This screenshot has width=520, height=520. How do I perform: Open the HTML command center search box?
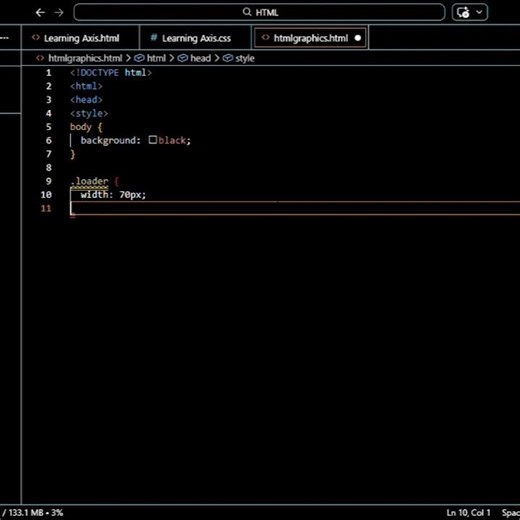click(259, 12)
